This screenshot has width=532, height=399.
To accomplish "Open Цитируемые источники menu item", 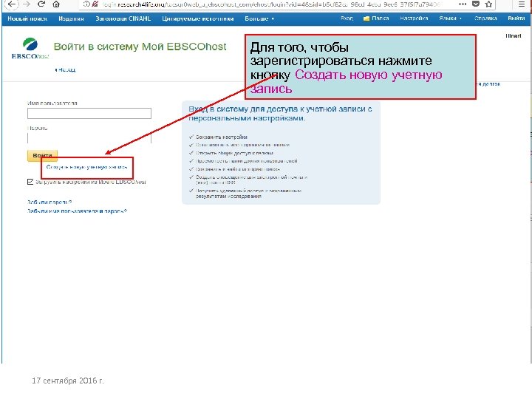I will coord(198,18).
